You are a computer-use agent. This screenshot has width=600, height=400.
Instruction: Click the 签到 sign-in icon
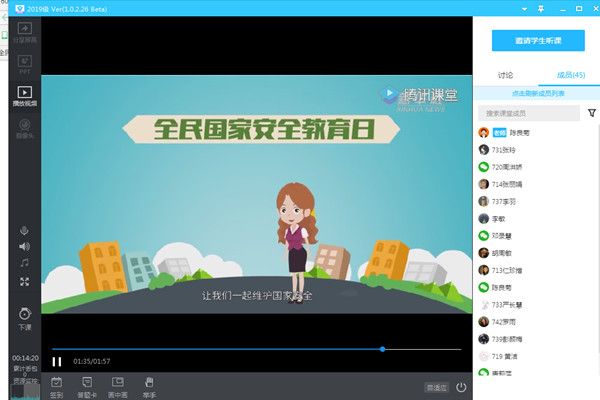pos(57,387)
